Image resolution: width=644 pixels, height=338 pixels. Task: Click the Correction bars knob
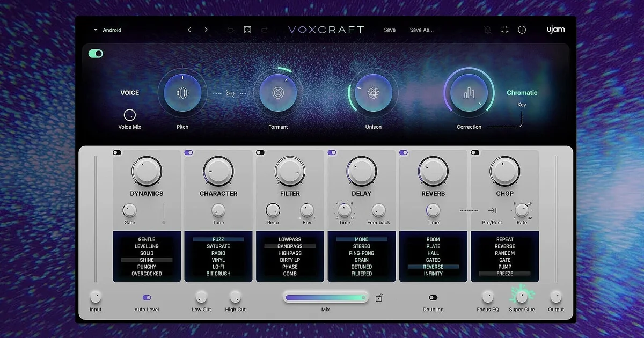pyautogui.click(x=469, y=93)
